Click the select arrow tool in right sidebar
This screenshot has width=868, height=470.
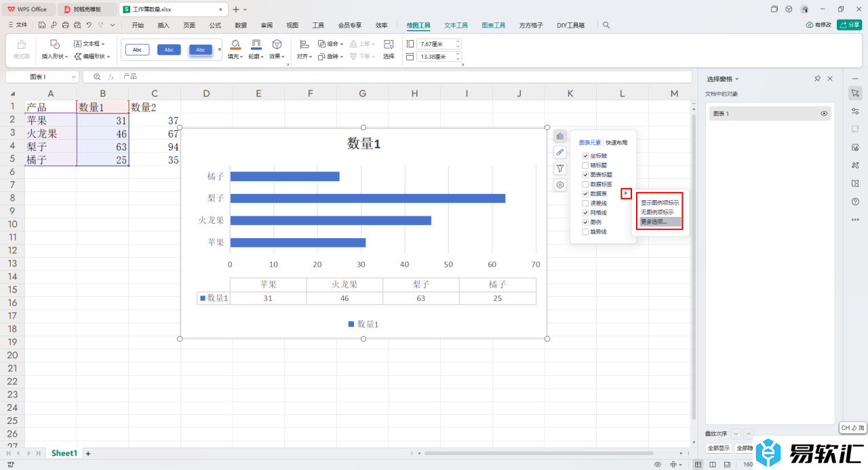click(x=855, y=92)
